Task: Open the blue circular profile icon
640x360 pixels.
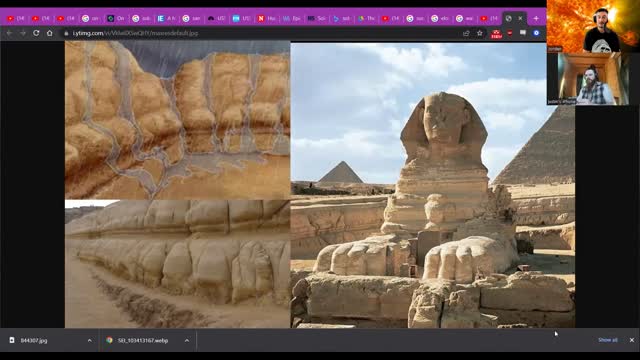Action: (x=536, y=33)
